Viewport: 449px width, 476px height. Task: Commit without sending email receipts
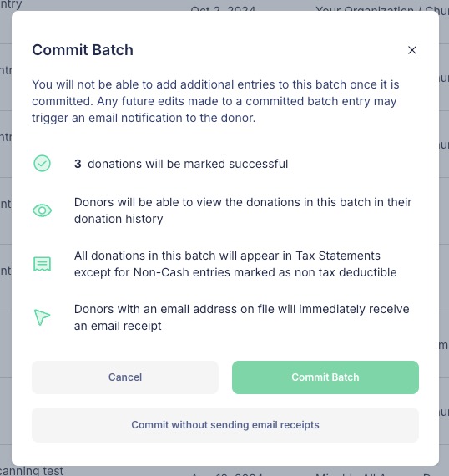225,425
